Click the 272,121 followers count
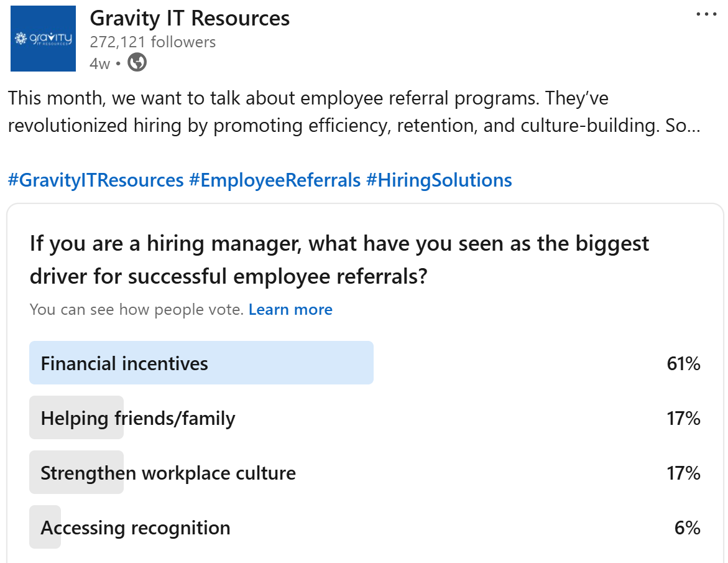This screenshot has width=728, height=563. point(153,42)
